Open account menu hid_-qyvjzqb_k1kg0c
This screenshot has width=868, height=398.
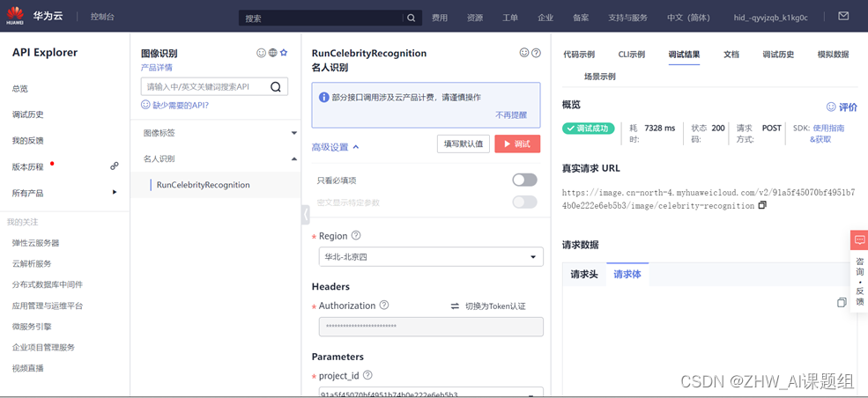pos(770,18)
